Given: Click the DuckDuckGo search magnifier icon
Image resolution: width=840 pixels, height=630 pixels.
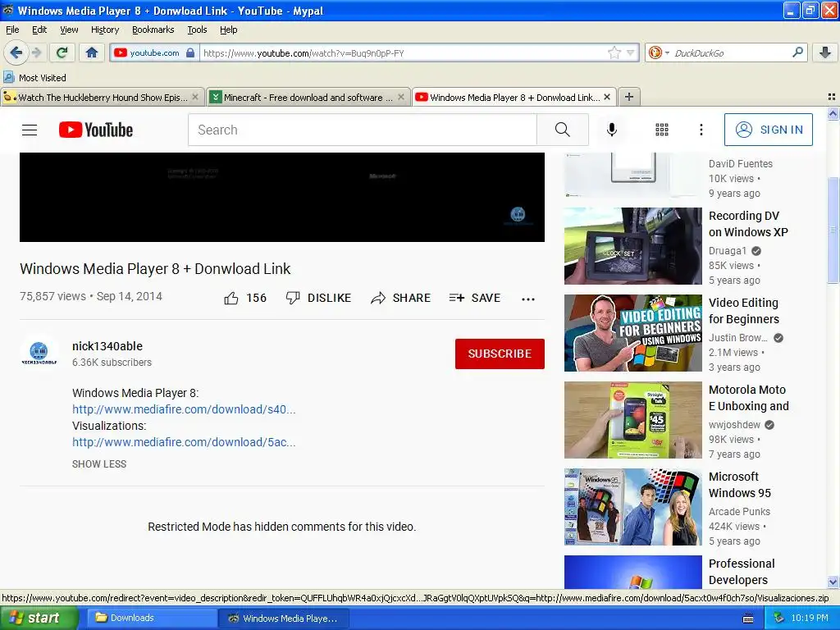Looking at the screenshot, I should pos(797,52).
